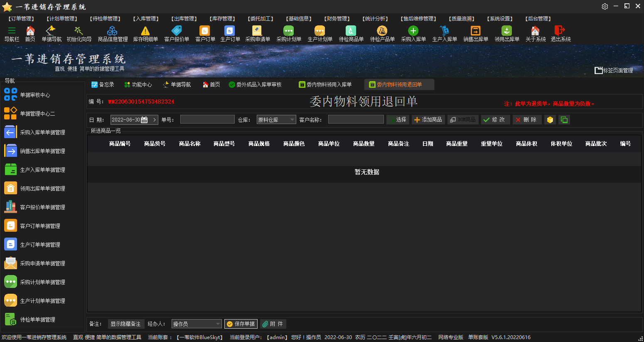Open the date picker calendar icon
Image resolution: width=644 pixels, height=342 pixels.
click(144, 120)
